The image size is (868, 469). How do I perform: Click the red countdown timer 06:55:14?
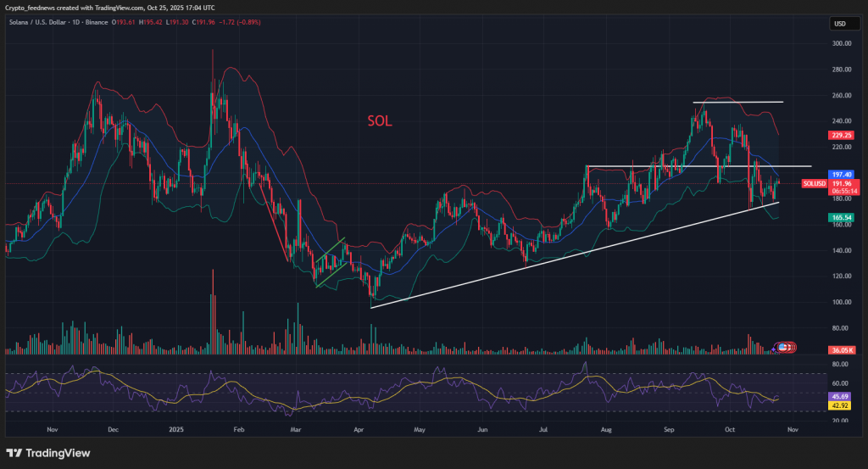click(x=840, y=192)
